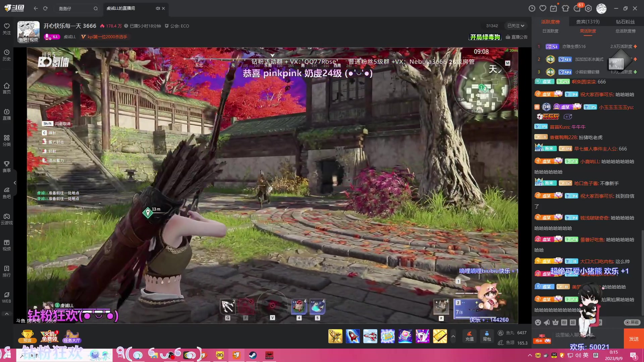Open the daily check-in calendar icon
The height and width of the screenshot is (362, 644).
click(x=554, y=8)
